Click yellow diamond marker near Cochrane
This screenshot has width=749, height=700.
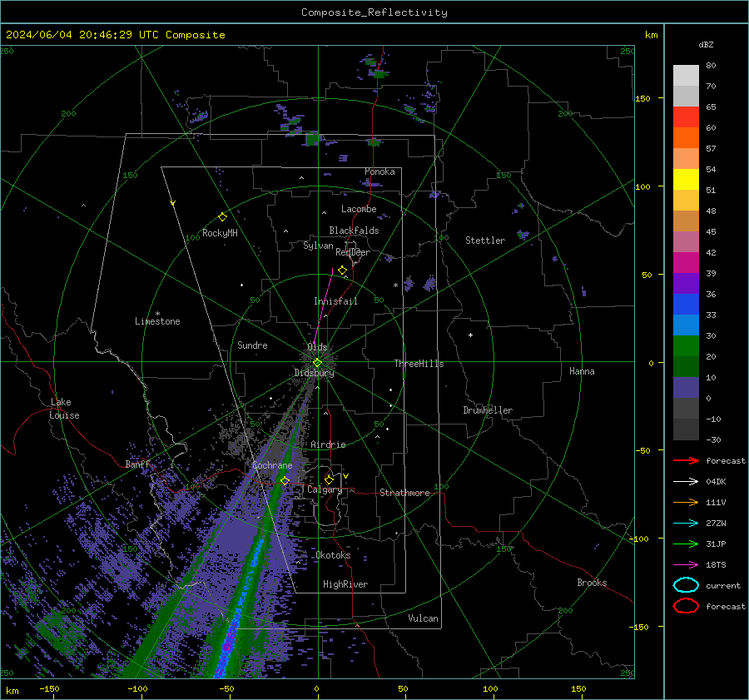click(x=285, y=480)
